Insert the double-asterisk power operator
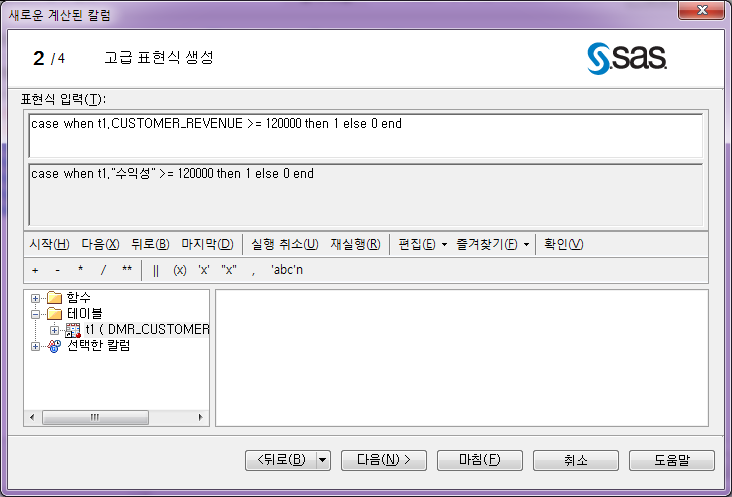 point(127,269)
